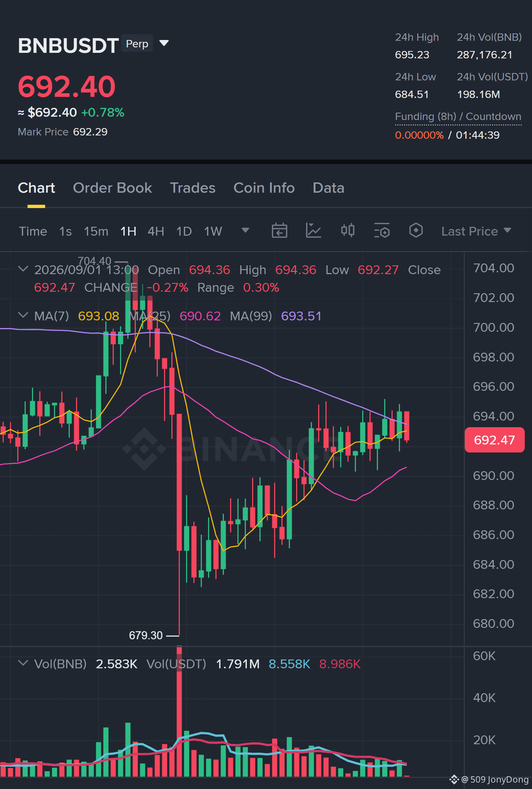This screenshot has height=789, width=532.
Task: Switch to the Coin Info tab
Action: (264, 188)
